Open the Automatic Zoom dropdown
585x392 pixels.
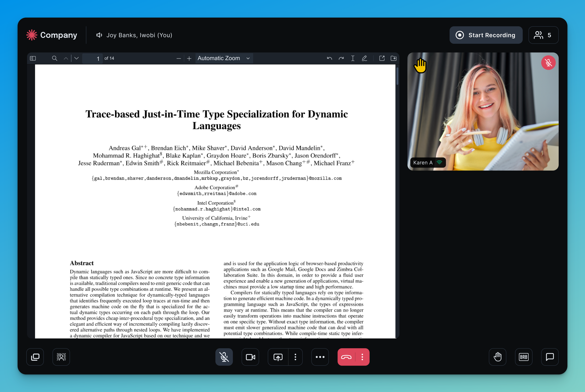coord(224,58)
